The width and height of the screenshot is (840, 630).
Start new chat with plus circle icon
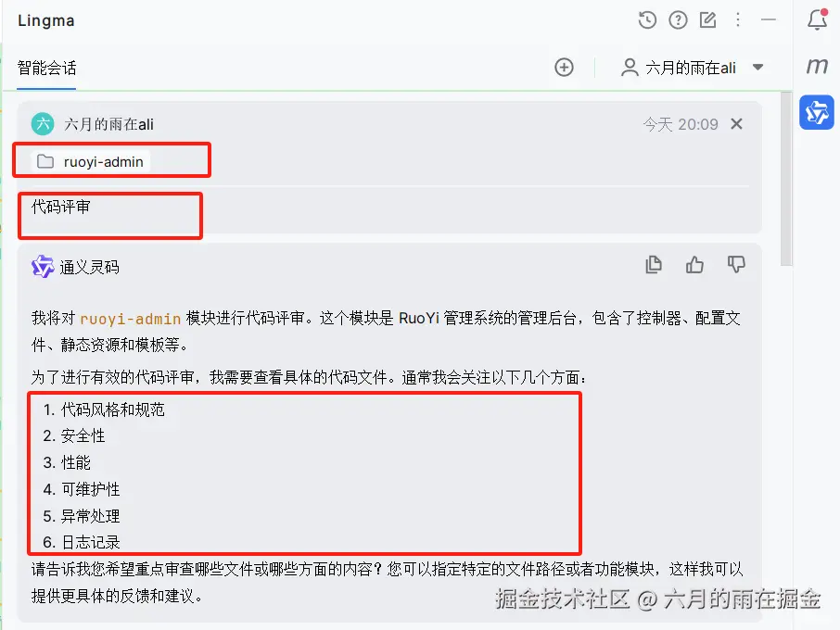[x=564, y=68]
